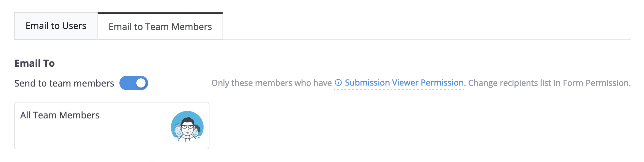Click the team members avatar icon
Viewport: 644px width, 162px height.
click(187, 127)
